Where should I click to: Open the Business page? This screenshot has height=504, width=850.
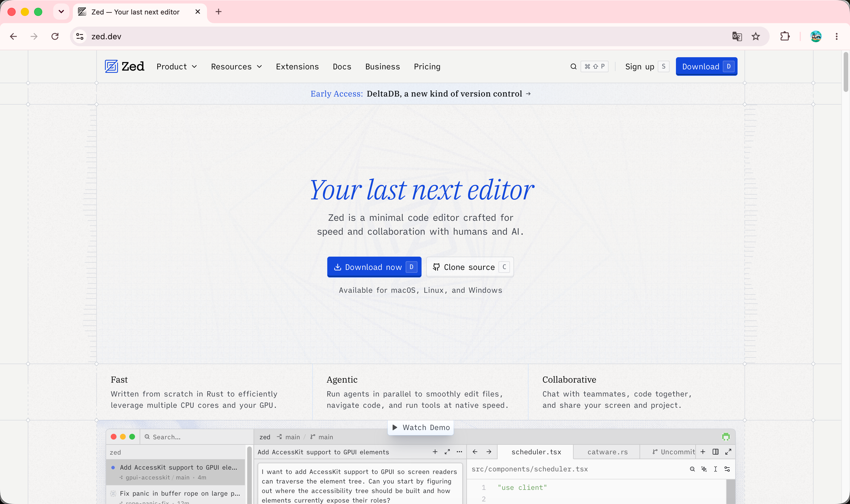coord(382,66)
